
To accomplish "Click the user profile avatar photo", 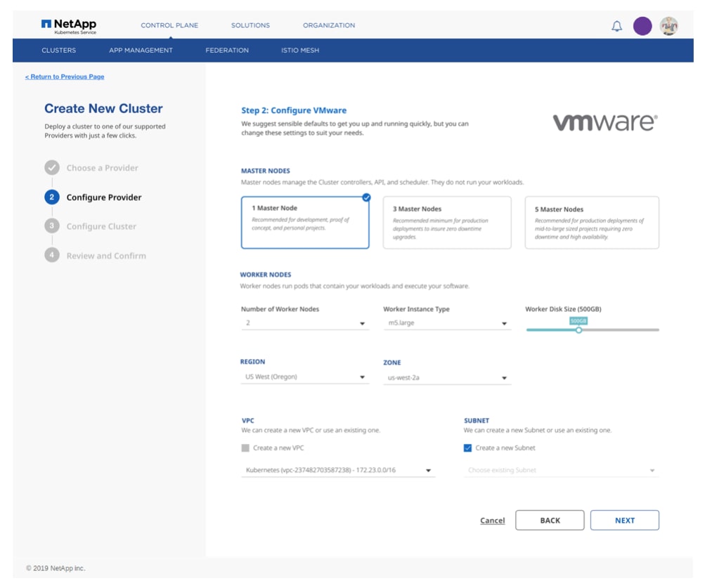I will (669, 26).
